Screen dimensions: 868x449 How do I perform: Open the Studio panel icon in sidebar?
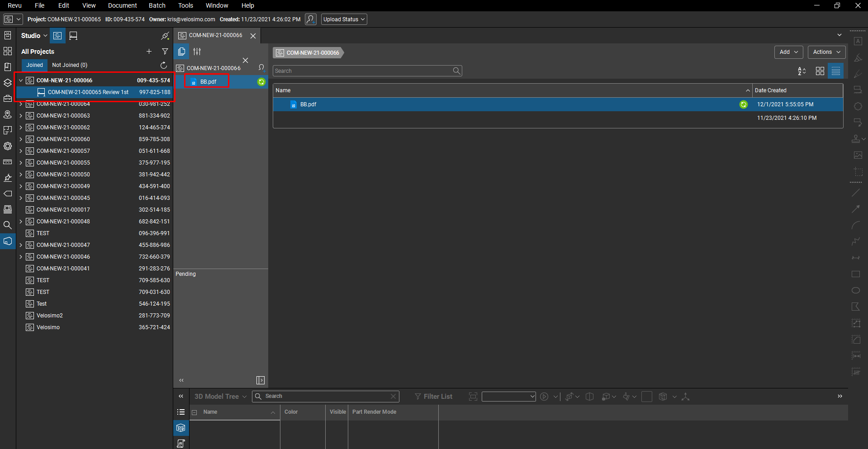(8, 241)
